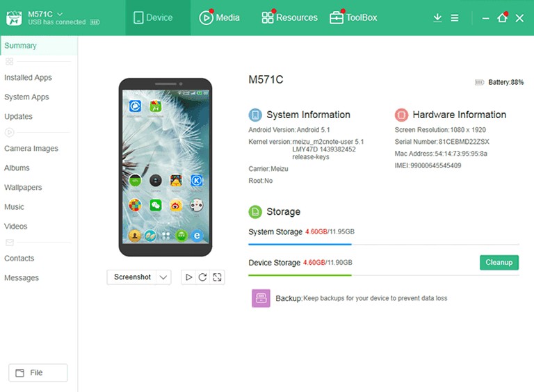The image size is (534, 392).
Task: Click the phone screen preview thumbnail
Action: [165, 167]
